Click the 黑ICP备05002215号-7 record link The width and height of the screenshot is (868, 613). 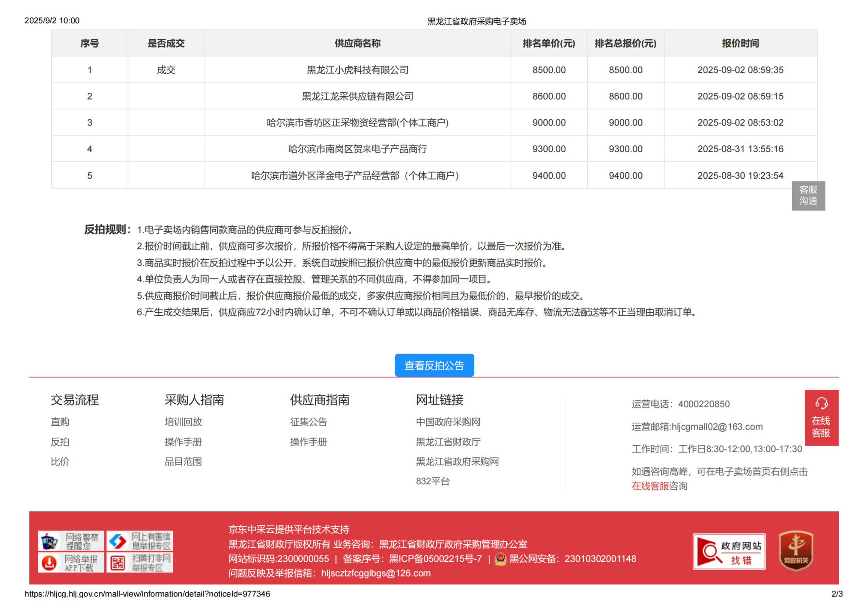click(x=435, y=559)
